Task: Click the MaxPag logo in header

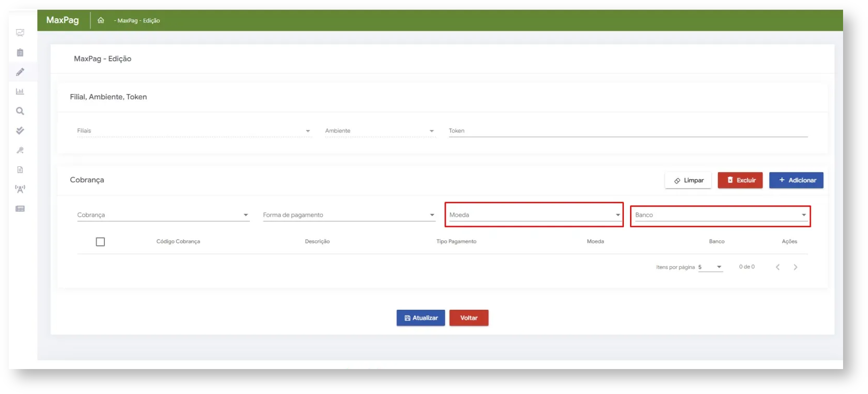Action: [x=62, y=20]
